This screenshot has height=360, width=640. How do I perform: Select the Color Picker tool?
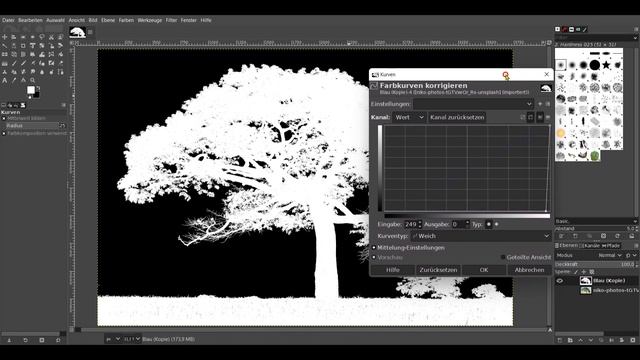pyautogui.click(x=13, y=80)
